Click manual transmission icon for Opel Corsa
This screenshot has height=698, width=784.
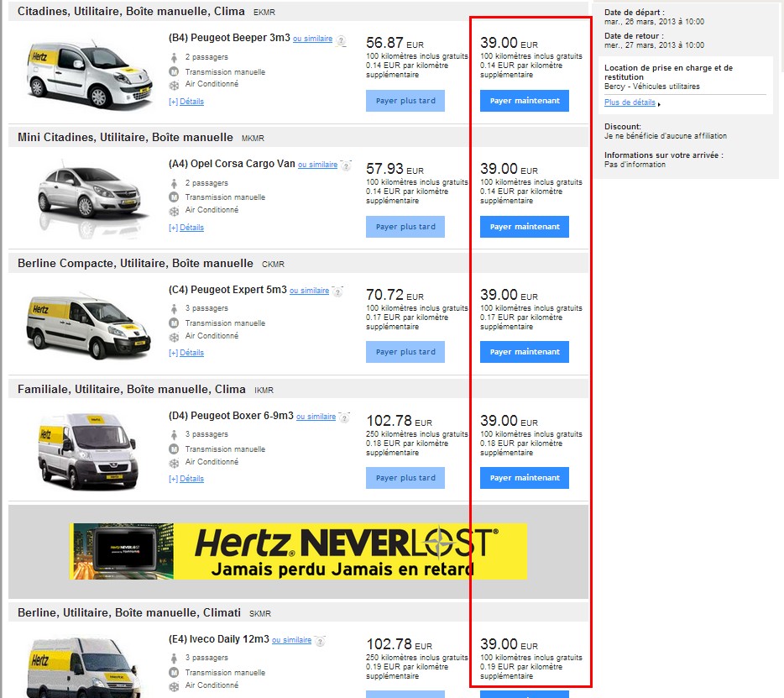174,197
